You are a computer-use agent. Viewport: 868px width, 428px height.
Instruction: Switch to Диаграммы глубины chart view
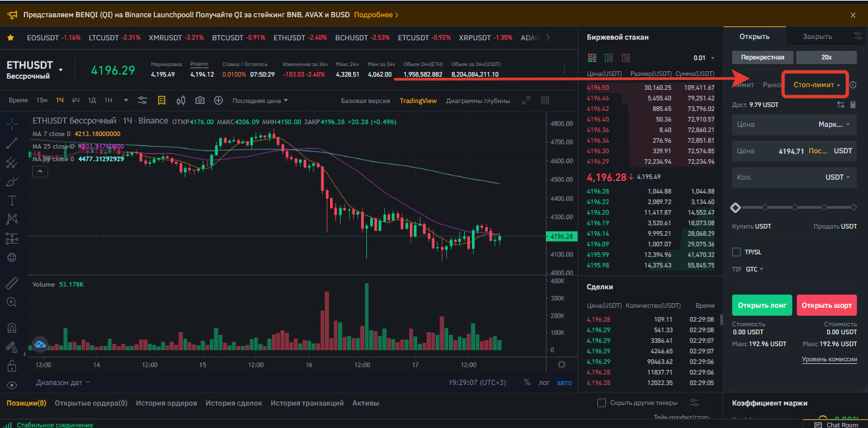click(x=478, y=101)
